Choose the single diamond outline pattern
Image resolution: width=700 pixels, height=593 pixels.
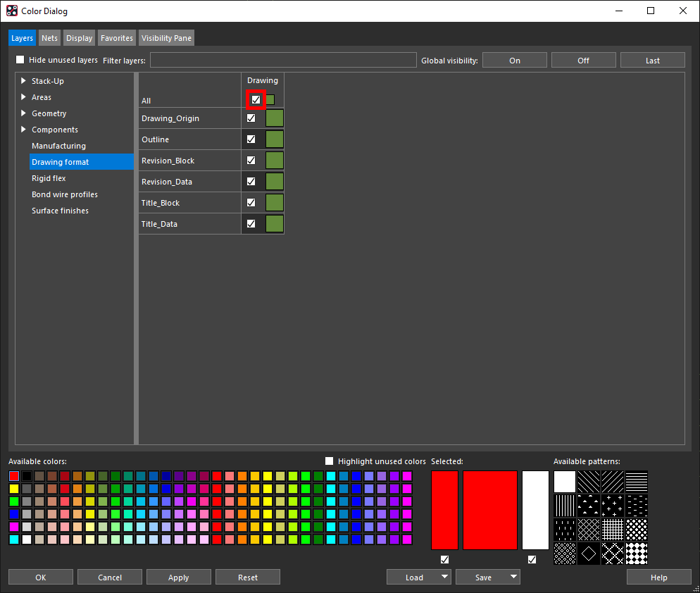pyautogui.click(x=589, y=554)
